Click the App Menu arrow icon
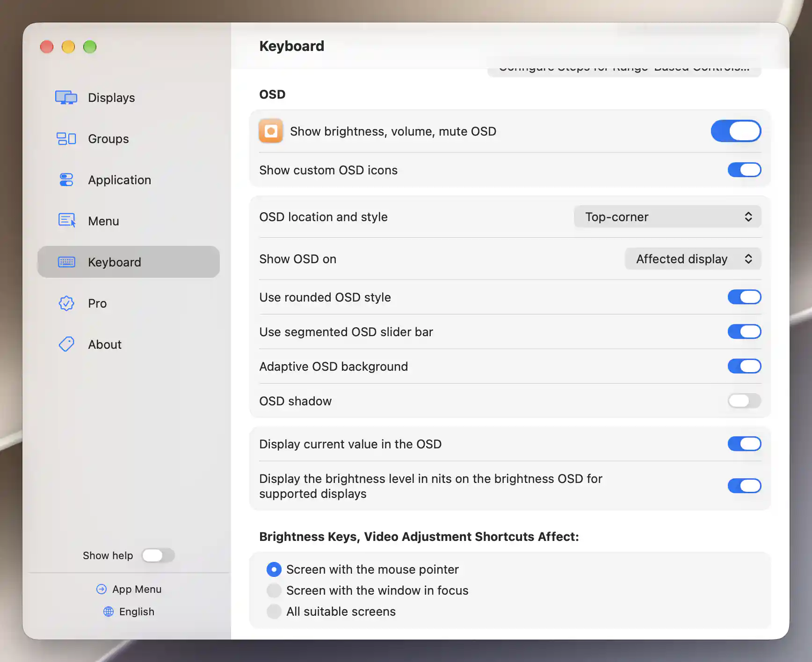 click(x=101, y=589)
